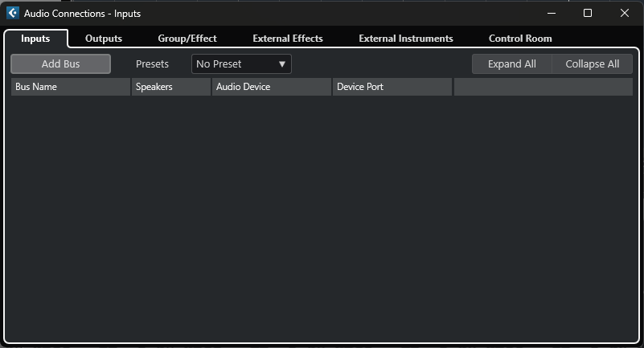
Task: Open the No Preset dropdown
Action: click(241, 64)
